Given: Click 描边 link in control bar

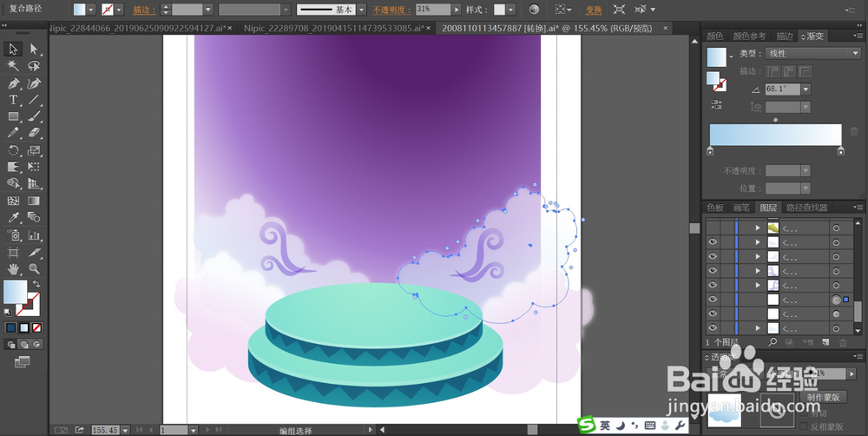Looking at the screenshot, I should [144, 10].
